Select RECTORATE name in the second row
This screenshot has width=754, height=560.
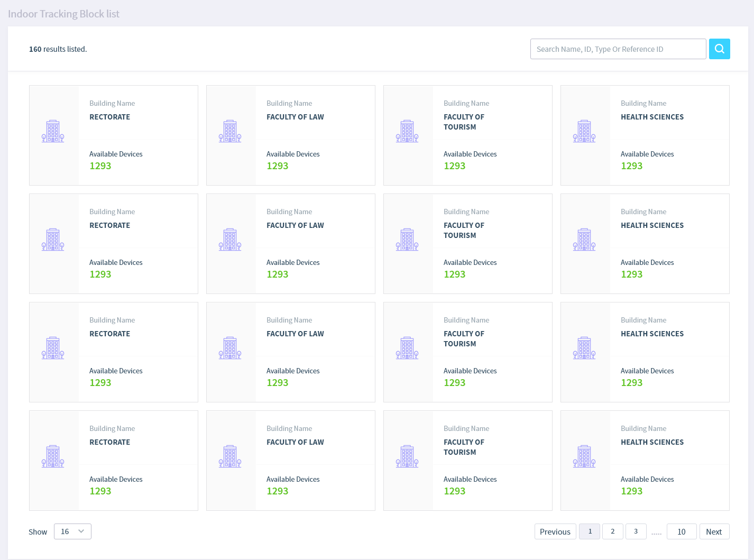(110, 225)
